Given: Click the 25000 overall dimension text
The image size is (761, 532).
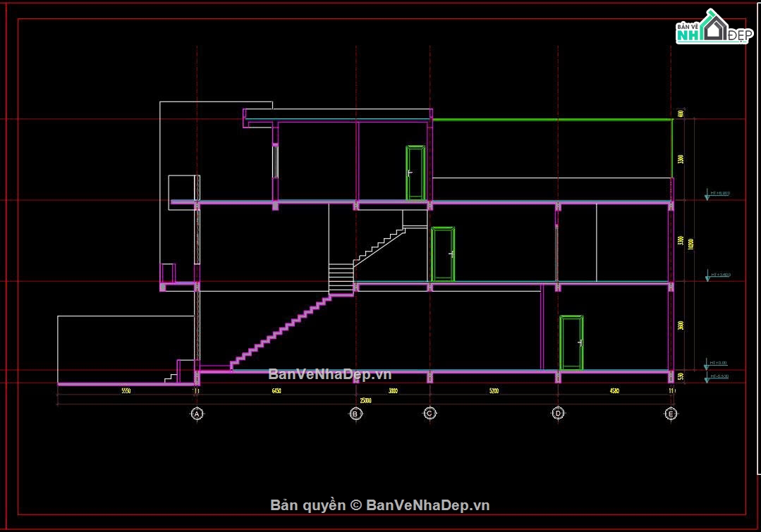Looking at the screenshot, I should tap(365, 400).
